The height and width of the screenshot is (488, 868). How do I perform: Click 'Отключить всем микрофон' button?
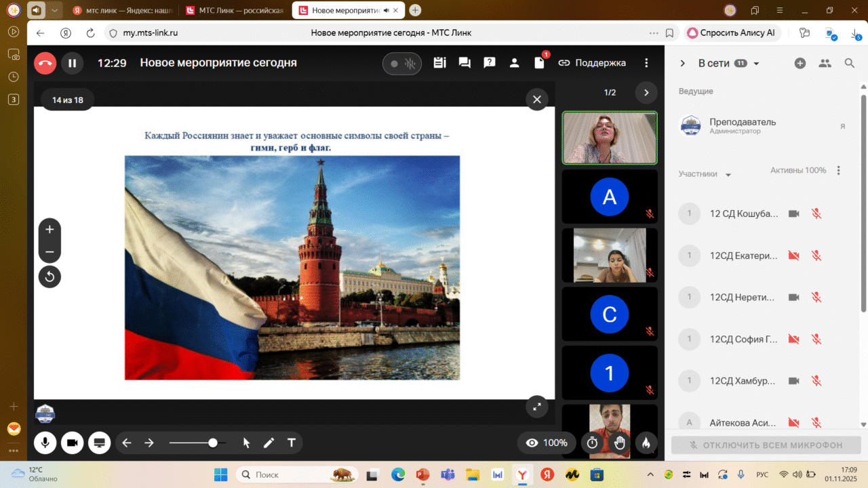(x=766, y=445)
